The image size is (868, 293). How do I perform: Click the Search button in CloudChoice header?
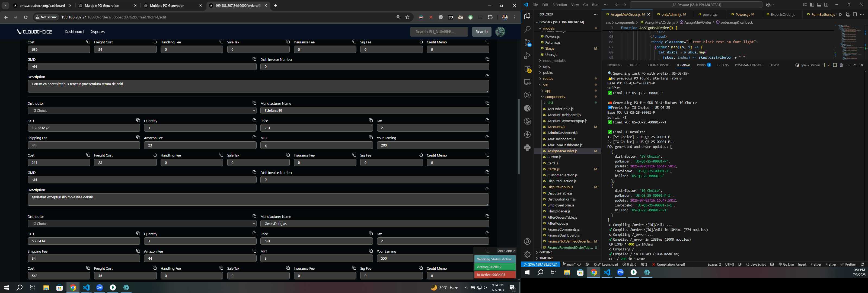click(x=481, y=32)
